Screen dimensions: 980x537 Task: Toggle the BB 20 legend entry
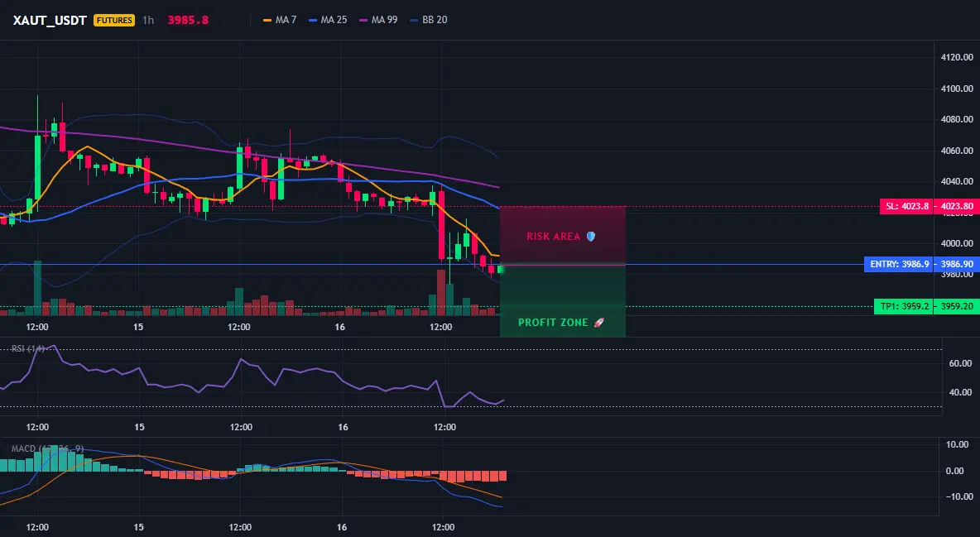(429, 20)
